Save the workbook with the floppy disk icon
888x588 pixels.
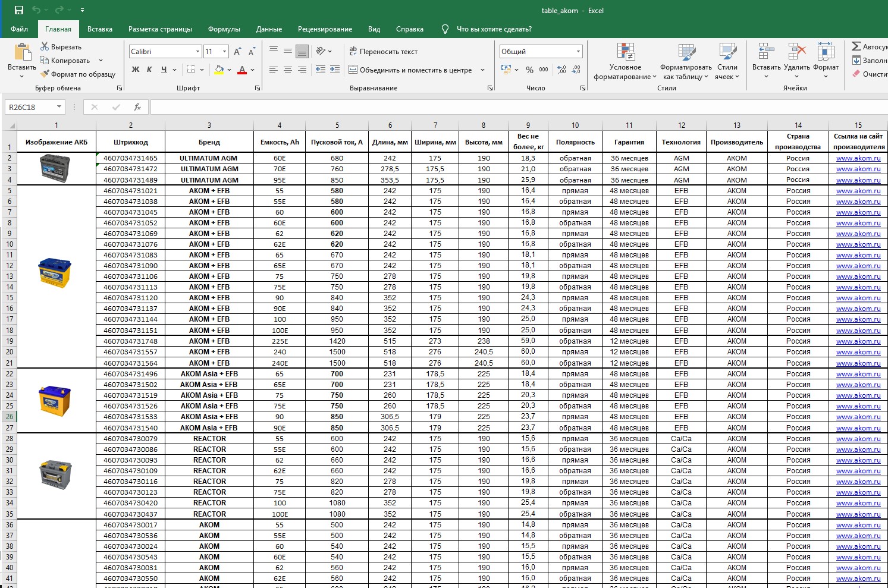(19, 10)
